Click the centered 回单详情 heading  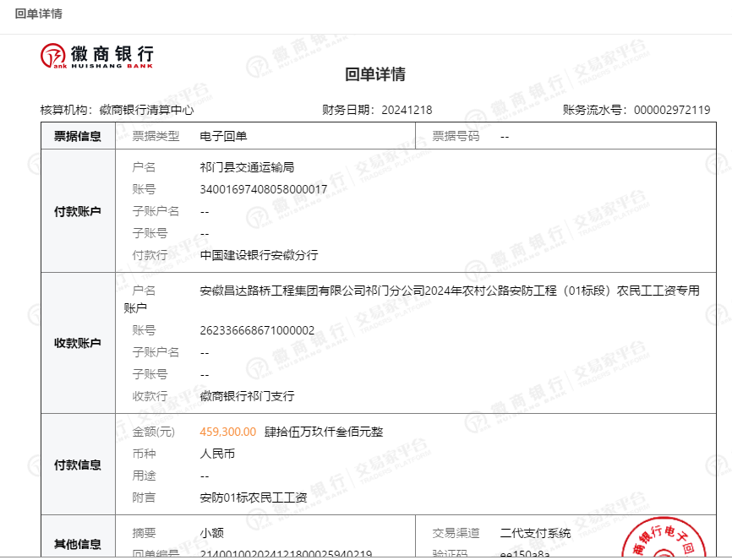click(x=375, y=74)
